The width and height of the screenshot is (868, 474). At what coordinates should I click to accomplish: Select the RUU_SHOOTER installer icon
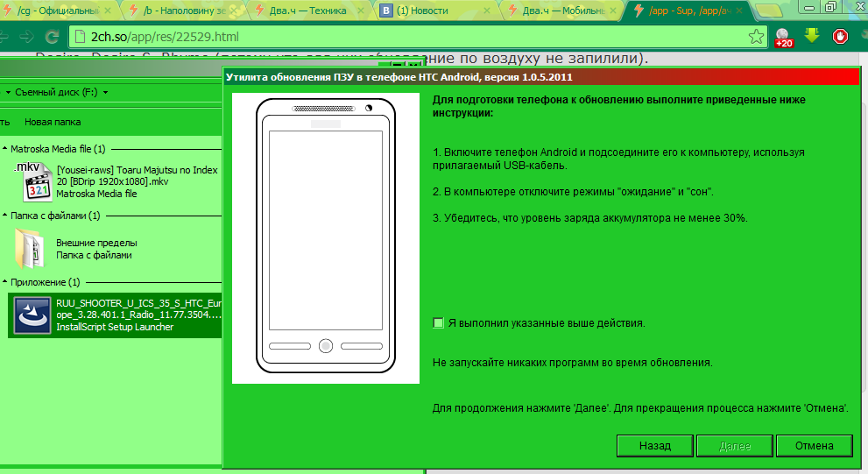32,315
